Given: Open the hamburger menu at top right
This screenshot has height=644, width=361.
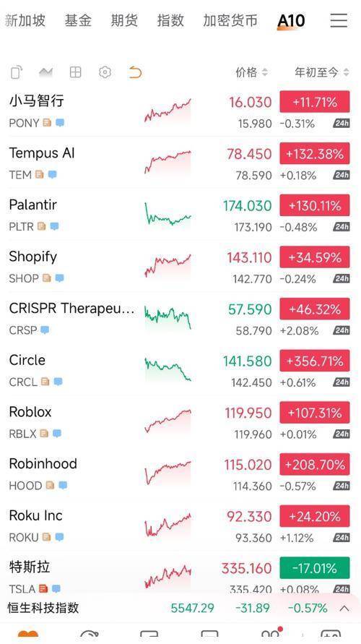Looking at the screenshot, I should [x=339, y=20].
